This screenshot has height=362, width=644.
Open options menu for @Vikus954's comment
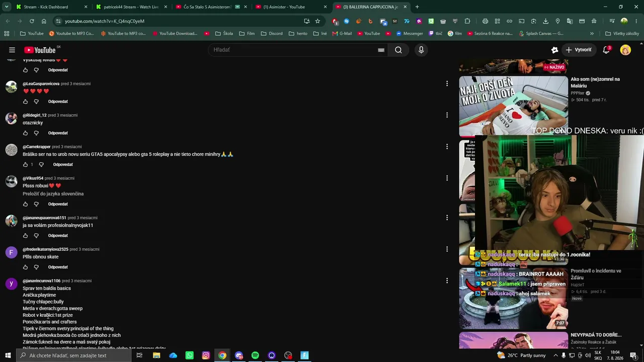coord(447,178)
